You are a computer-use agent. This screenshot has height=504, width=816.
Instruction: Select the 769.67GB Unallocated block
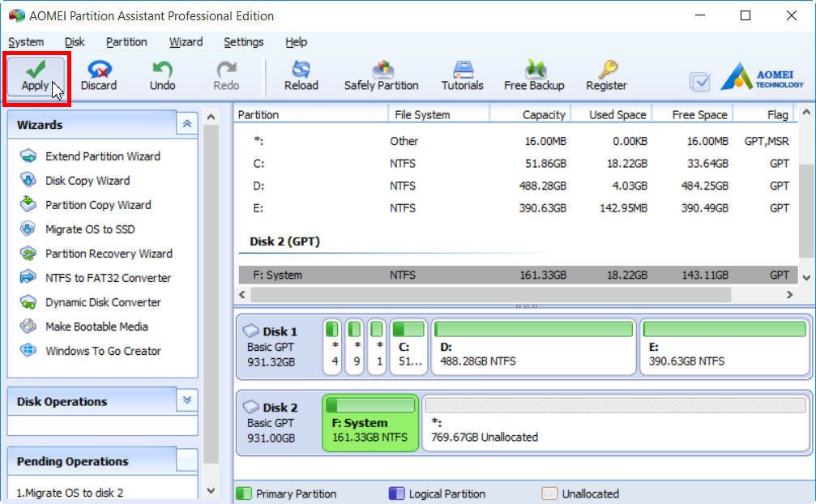click(x=616, y=422)
